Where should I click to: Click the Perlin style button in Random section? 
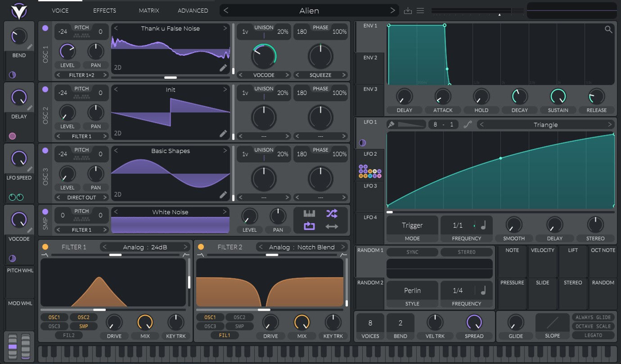pyautogui.click(x=412, y=290)
